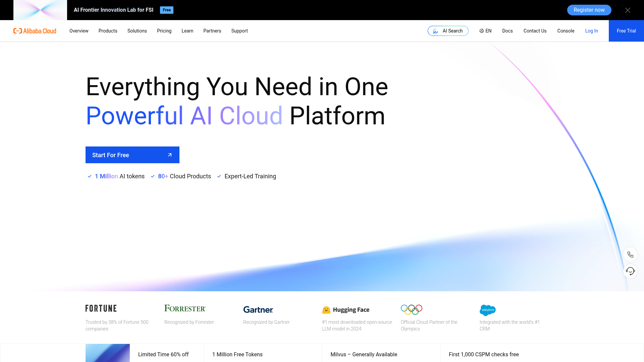Expand the Solutions navigation dropdown

point(137,31)
